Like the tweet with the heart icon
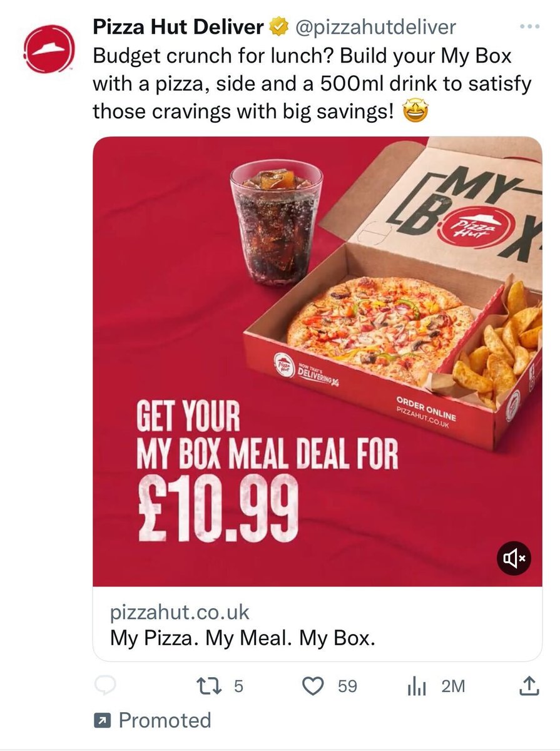560x751 pixels. point(312,687)
